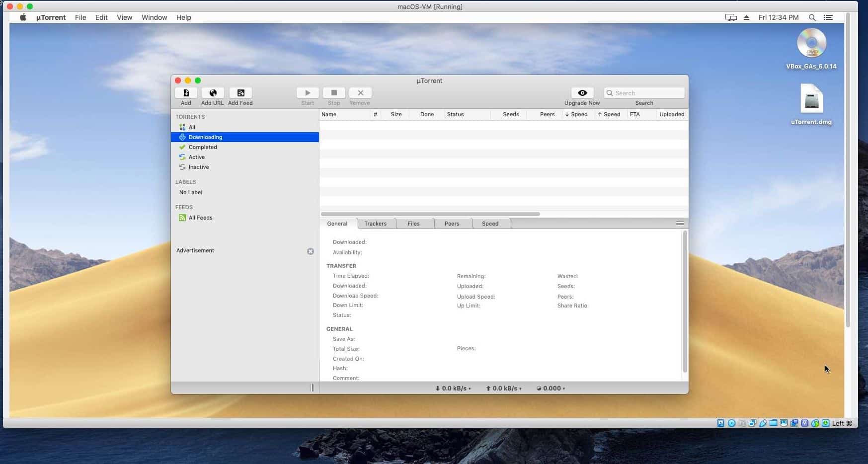Click VirtualBox network status icon
868x464 pixels.
point(752,423)
